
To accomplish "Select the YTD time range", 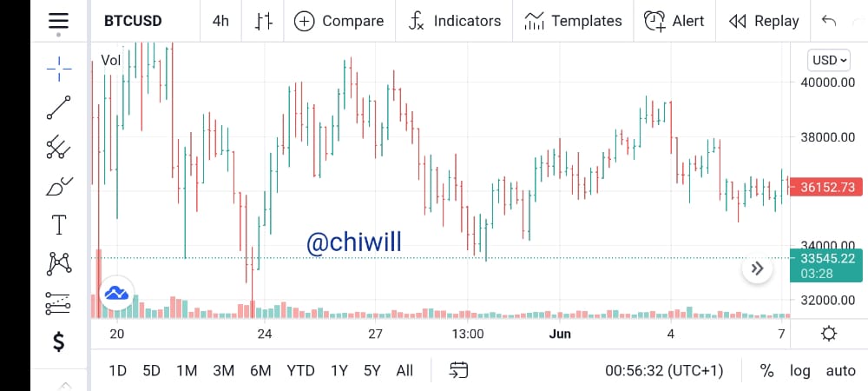I will pos(300,370).
